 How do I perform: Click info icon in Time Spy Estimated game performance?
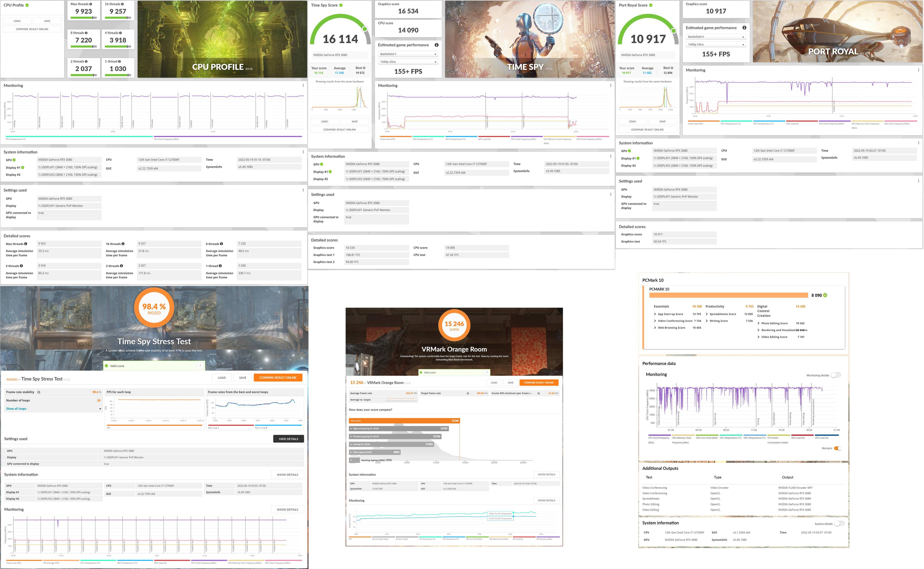click(436, 45)
